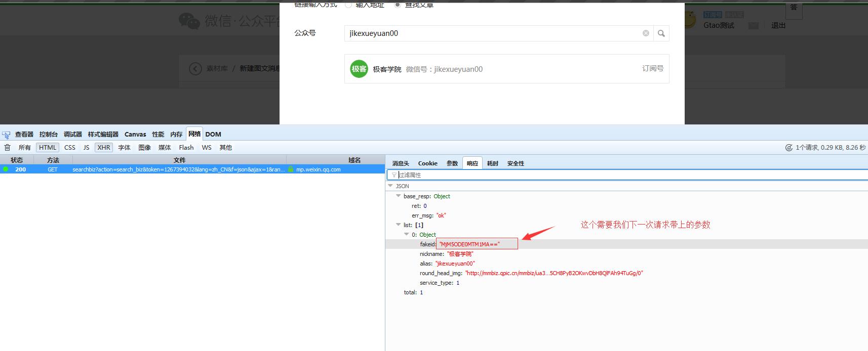Image resolution: width=868 pixels, height=351 pixels.
Task: Sort by the 方法 column header
Action: (53, 160)
